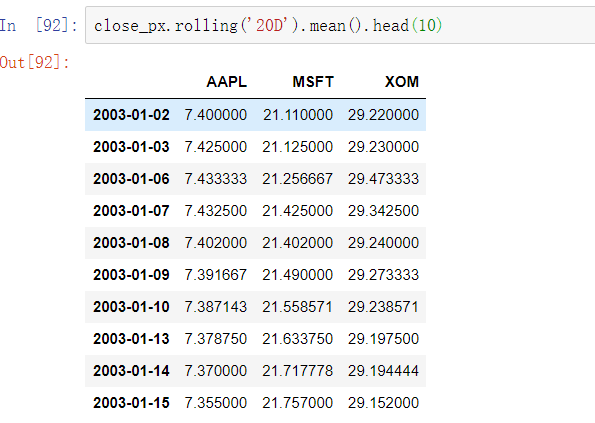Click AAPL value 7.355000
Viewport: 595px width, 423px height.
point(216,403)
